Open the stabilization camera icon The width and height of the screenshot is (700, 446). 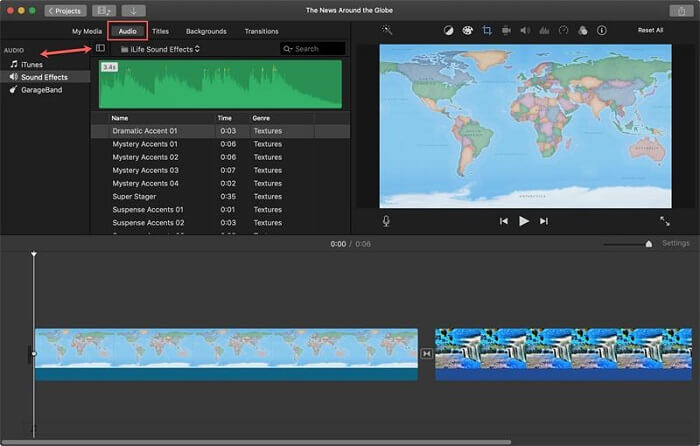point(506,30)
